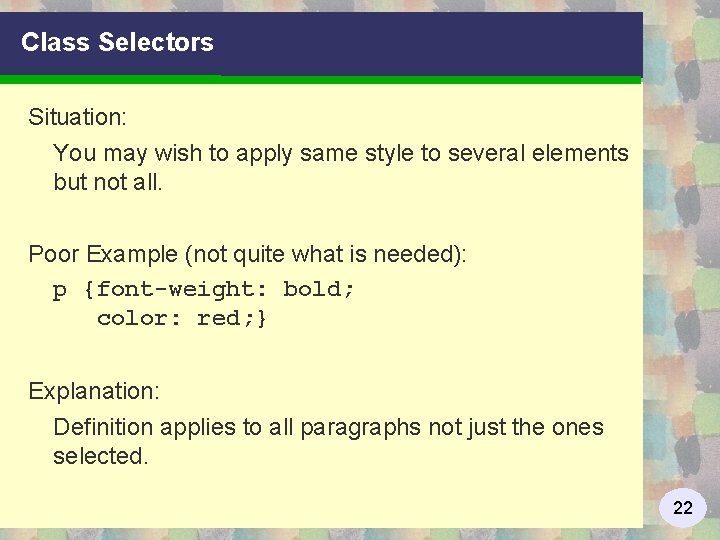Click the text "but not all."

[x=107, y=182]
